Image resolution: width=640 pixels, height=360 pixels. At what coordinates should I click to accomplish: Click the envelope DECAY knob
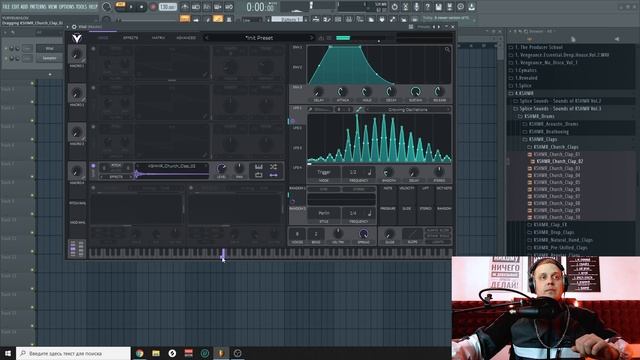click(x=391, y=92)
